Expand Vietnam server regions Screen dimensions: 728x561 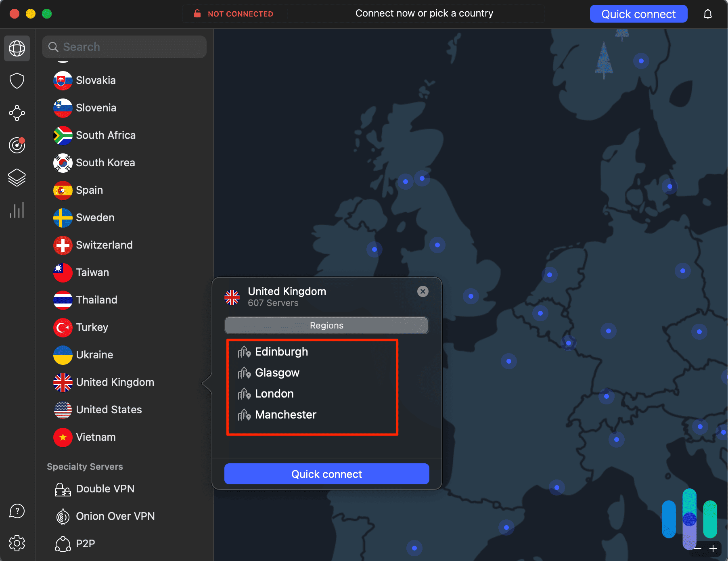[96, 437]
